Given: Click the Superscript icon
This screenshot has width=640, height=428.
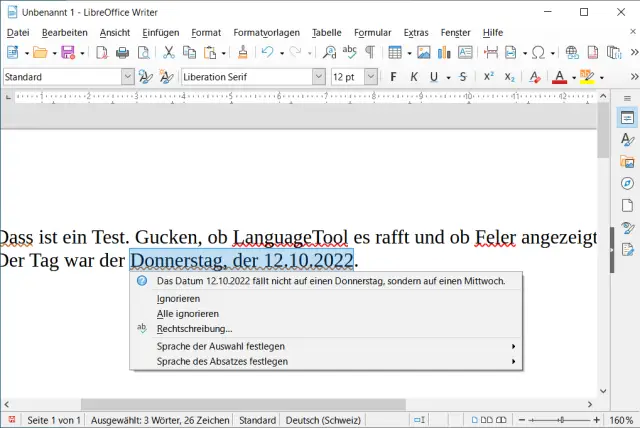Looking at the screenshot, I should click(488, 77).
